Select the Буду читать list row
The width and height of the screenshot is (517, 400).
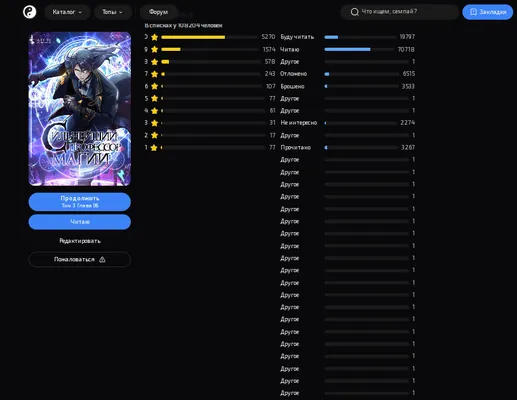348,37
